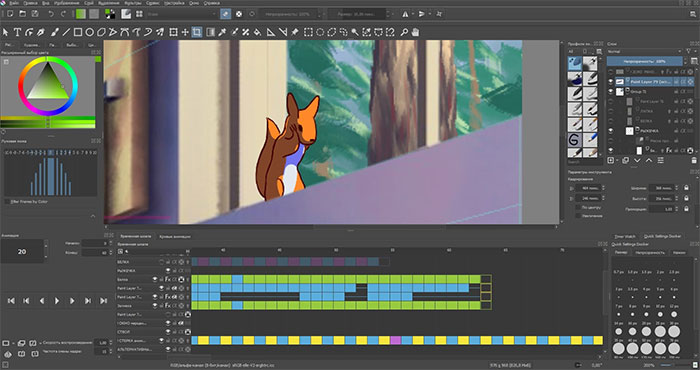Toggle the height lock icon

[687, 198]
